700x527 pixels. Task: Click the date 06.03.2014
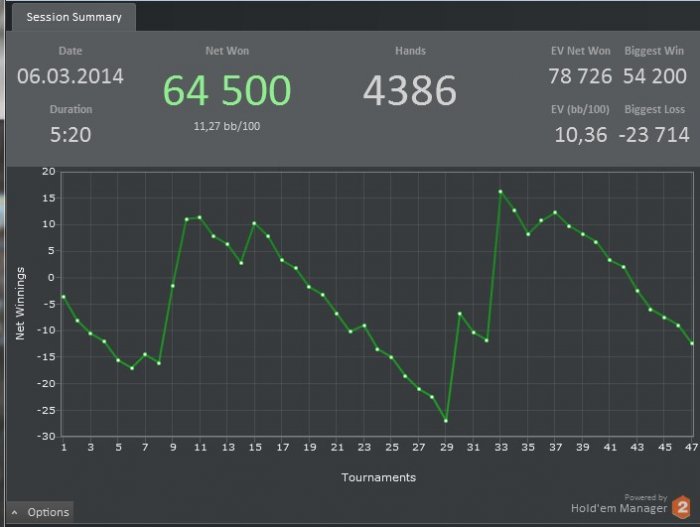[71, 76]
